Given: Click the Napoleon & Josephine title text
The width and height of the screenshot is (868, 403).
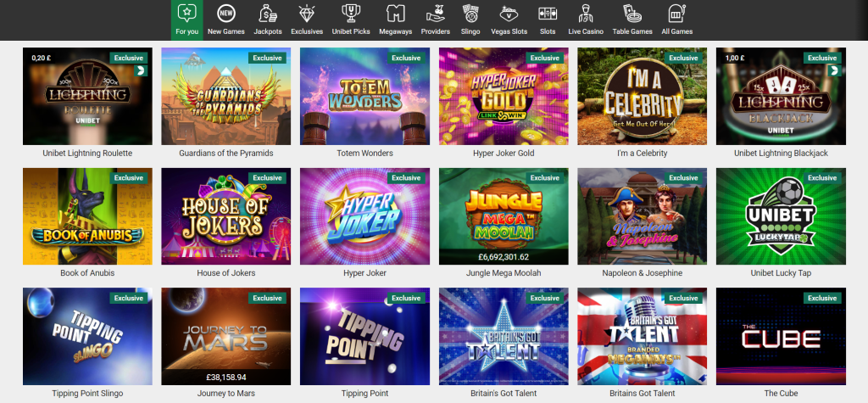Looking at the screenshot, I should 643,272.
